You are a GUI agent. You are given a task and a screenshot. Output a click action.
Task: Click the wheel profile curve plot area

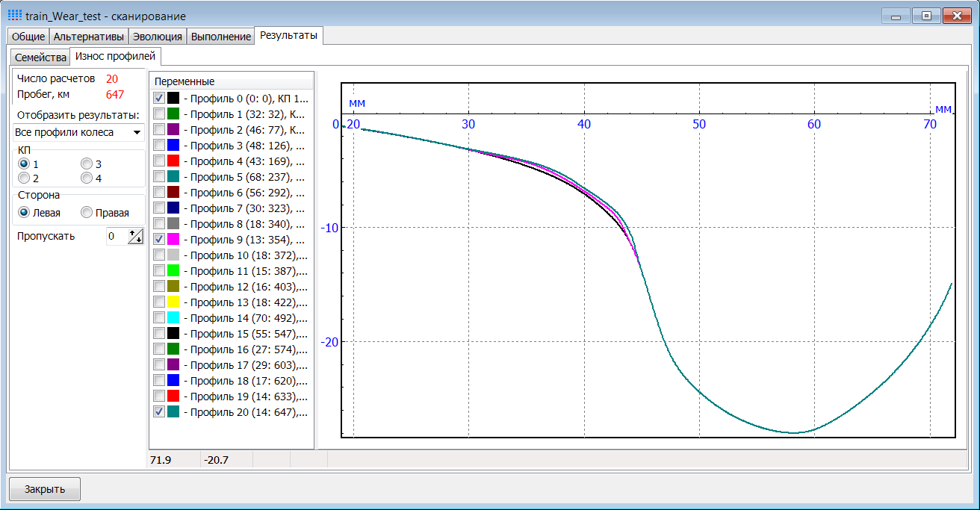[648, 260]
